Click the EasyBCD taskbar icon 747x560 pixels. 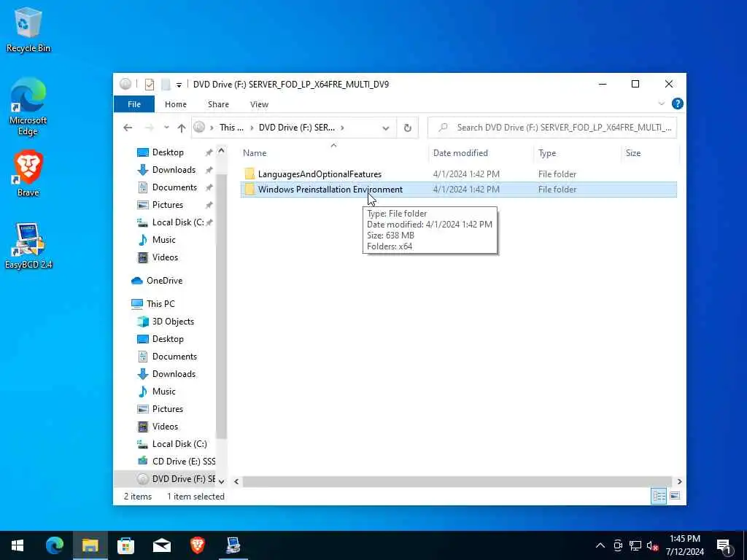coord(233,545)
